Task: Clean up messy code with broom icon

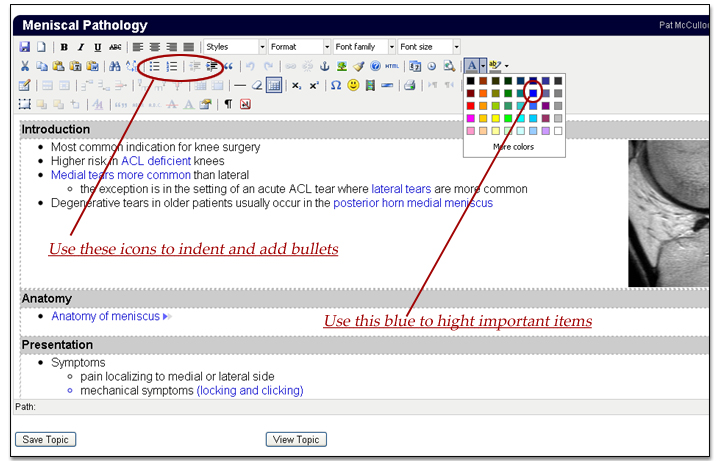Action: point(359,66)
